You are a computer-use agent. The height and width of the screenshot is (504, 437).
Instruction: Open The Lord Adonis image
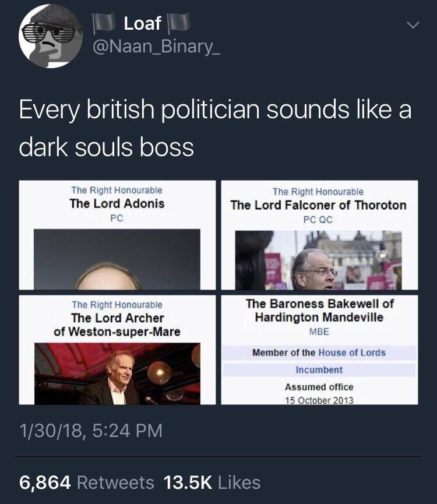click(117, 235)
